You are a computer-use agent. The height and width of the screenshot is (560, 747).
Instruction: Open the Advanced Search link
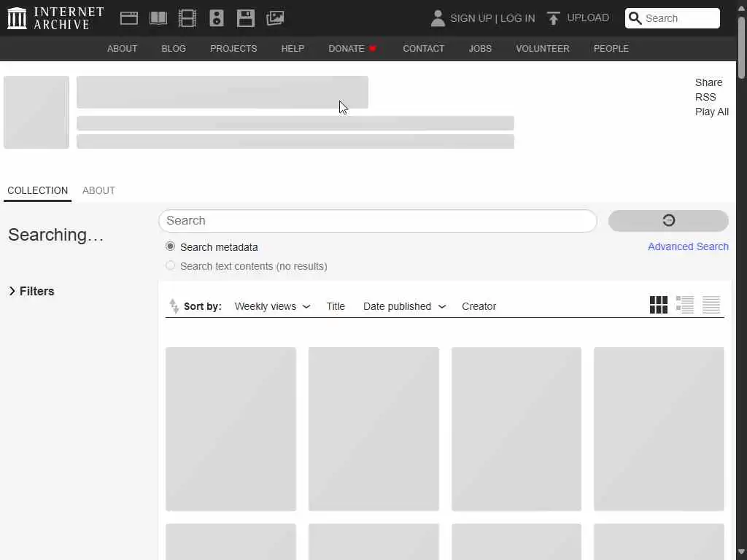(688, 246)
